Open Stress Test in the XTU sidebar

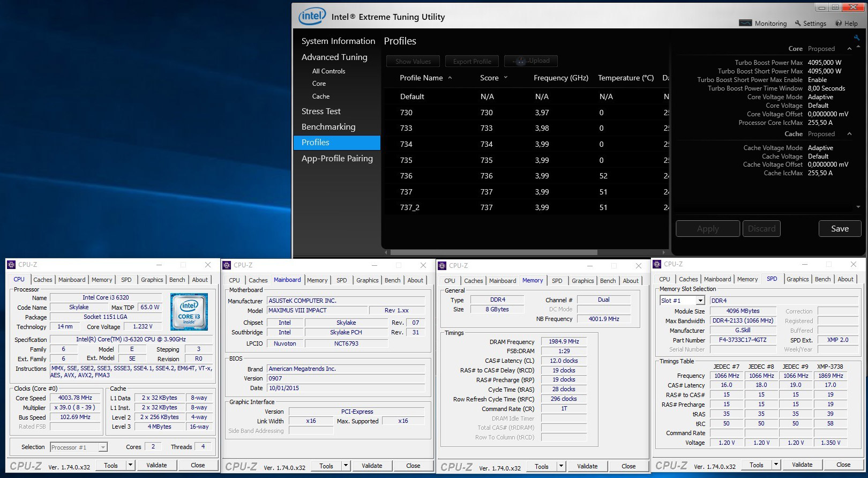click(x=321, y=111)
